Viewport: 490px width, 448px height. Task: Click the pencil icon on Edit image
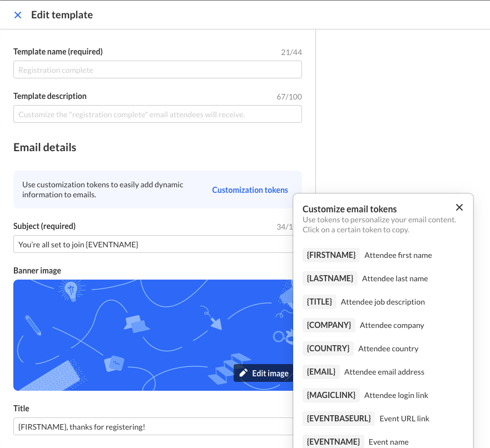point(244,373)
